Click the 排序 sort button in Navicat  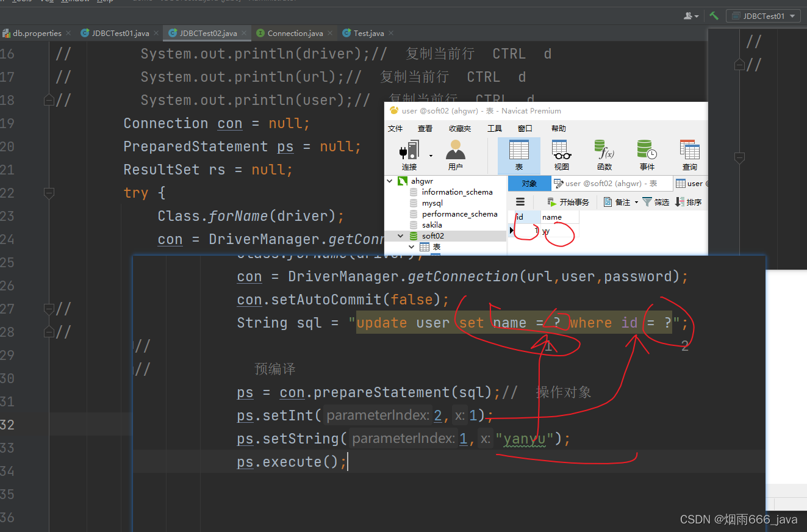pos(689,202)
